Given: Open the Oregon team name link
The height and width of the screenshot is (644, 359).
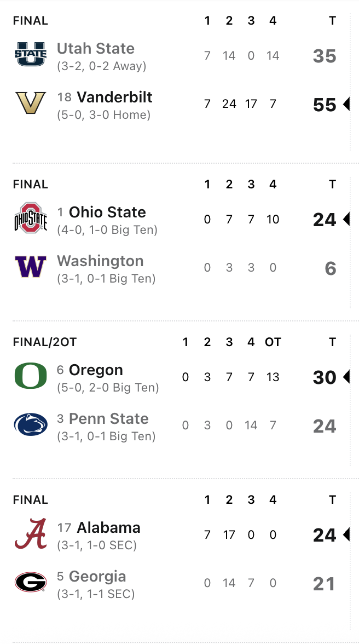Looking at the screenshot, I should (x=96, y=370).
